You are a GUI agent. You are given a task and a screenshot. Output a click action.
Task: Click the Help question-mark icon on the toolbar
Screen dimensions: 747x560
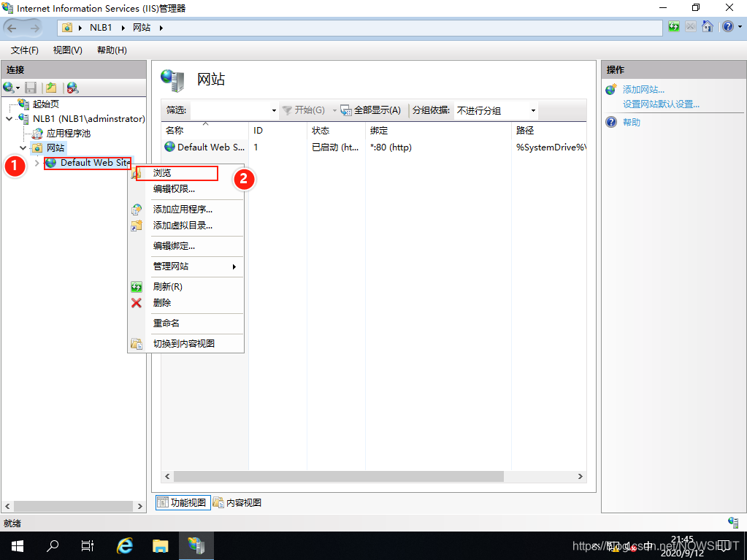click(x=727, y=26)
